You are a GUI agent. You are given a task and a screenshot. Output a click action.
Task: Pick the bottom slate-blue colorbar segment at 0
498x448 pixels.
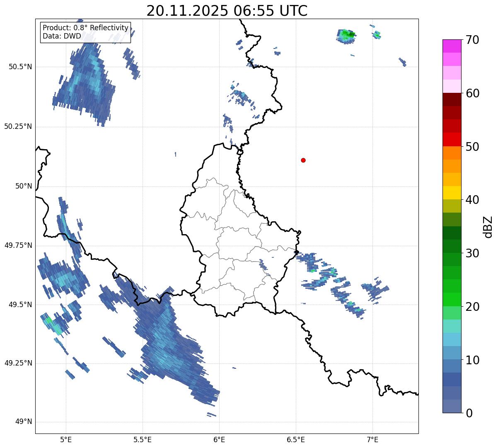[452, 406]
